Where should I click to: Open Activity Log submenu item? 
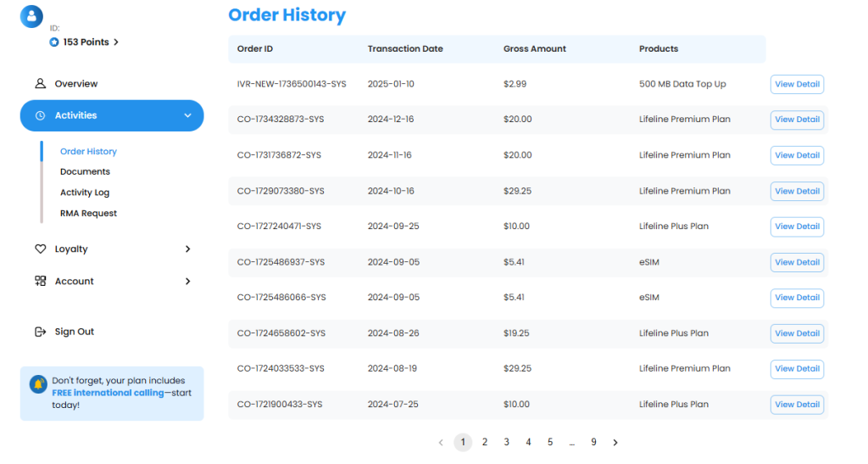[x=85, y=193]
